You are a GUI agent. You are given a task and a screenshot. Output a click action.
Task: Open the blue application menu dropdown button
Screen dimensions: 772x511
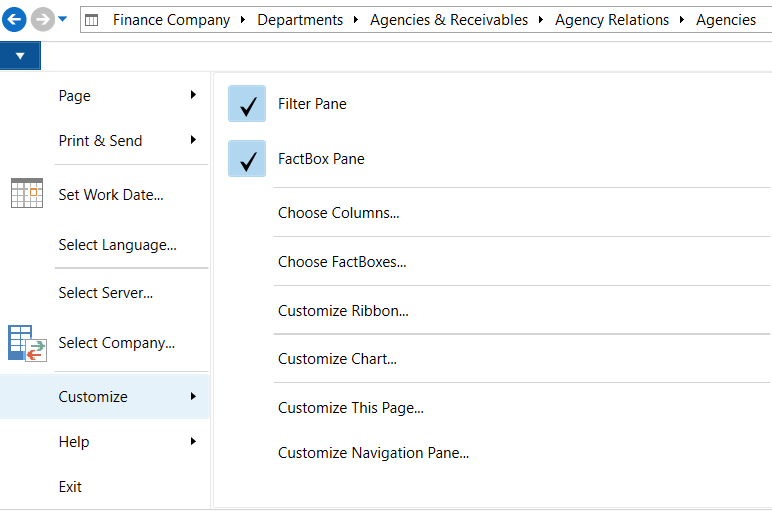20,56
